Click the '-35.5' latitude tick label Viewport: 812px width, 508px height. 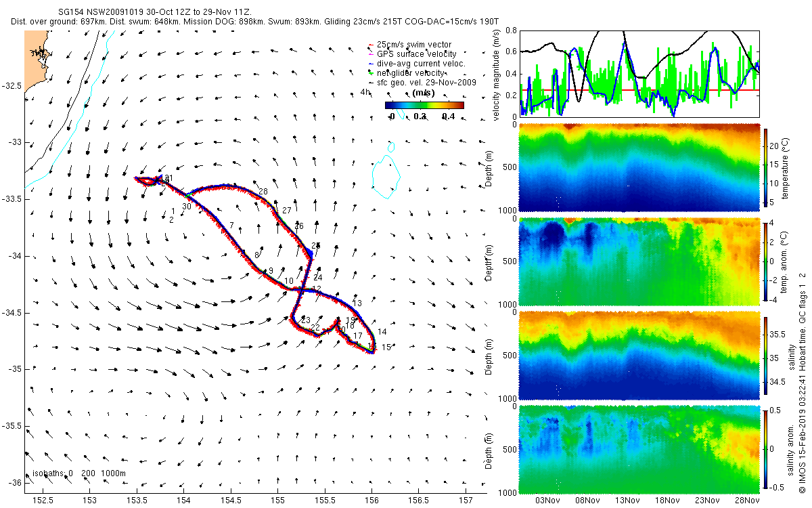(11, 426)
